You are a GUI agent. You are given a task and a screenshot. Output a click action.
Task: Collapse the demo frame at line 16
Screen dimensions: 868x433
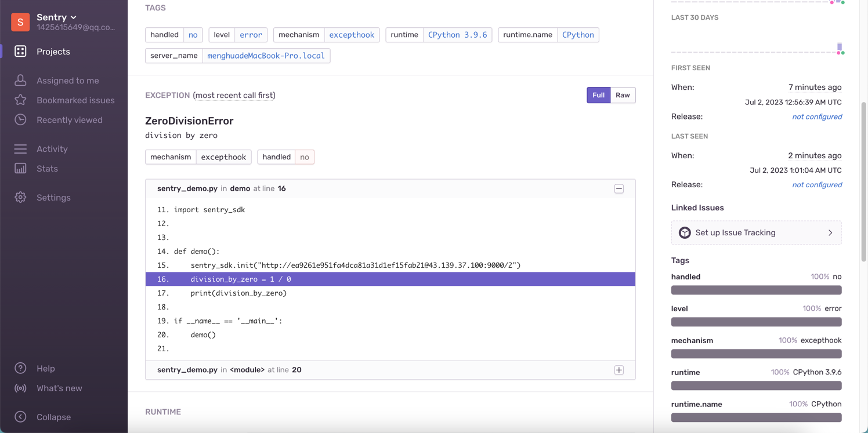(x=619, y=189)
